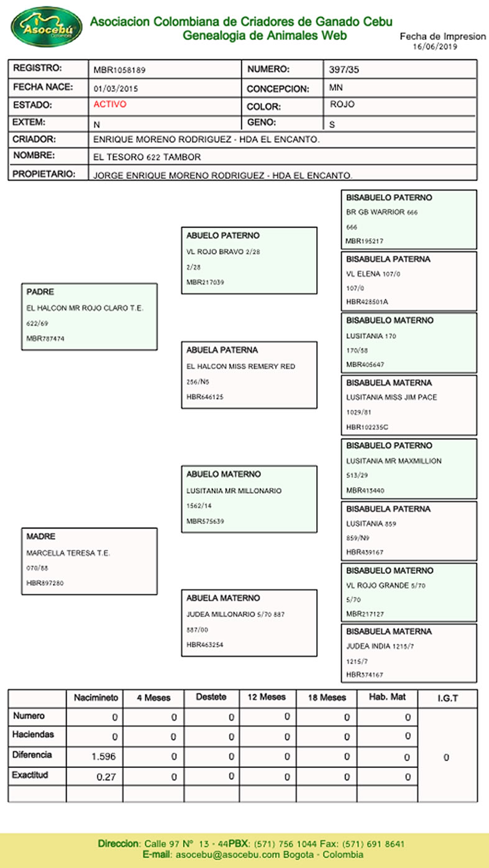
Task: Click the Diferencia value 1.596
Action: point(103,757)
